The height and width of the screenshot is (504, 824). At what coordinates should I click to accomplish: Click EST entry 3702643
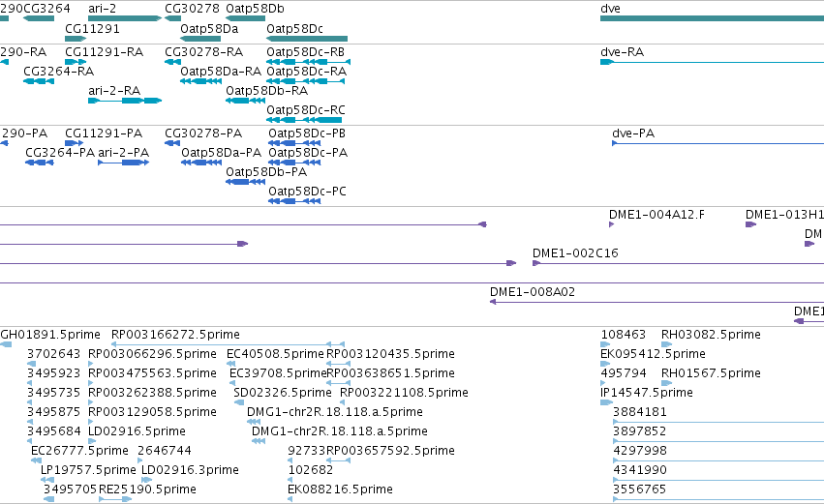pos(53,354)
